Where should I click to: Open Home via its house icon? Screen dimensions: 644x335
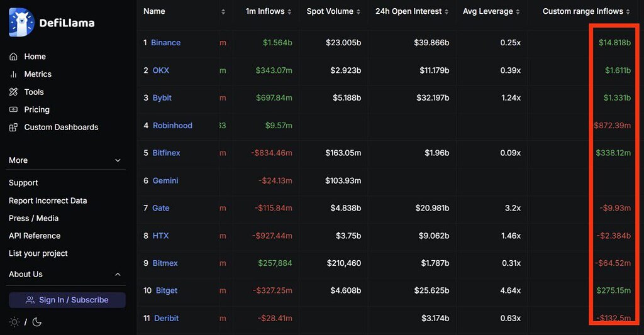tap(13, 57)
